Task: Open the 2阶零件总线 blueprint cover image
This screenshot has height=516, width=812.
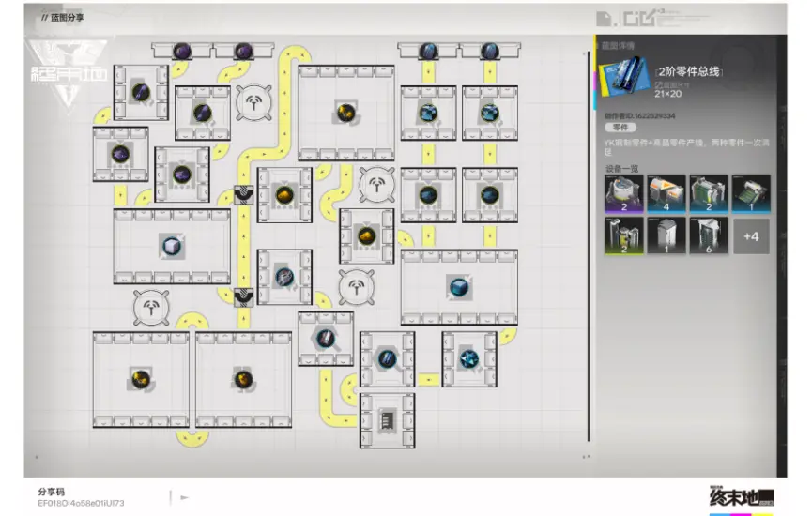Action: coord(624,77)
